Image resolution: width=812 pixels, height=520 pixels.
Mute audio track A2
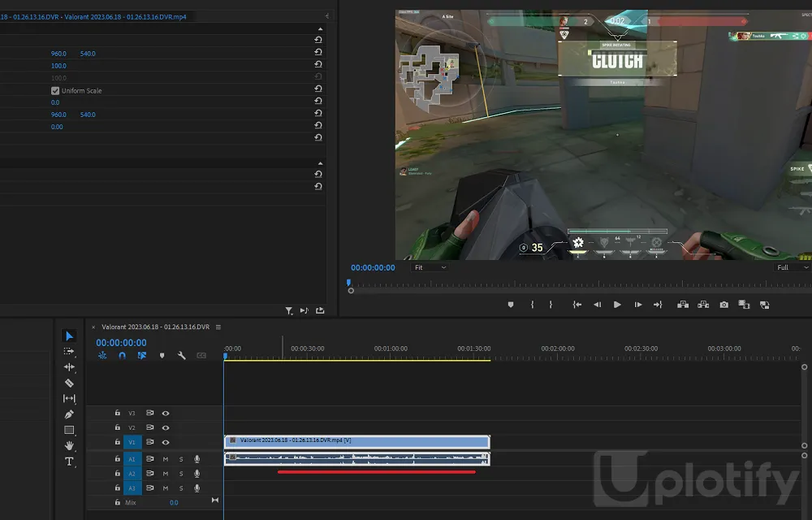point(166,474)
